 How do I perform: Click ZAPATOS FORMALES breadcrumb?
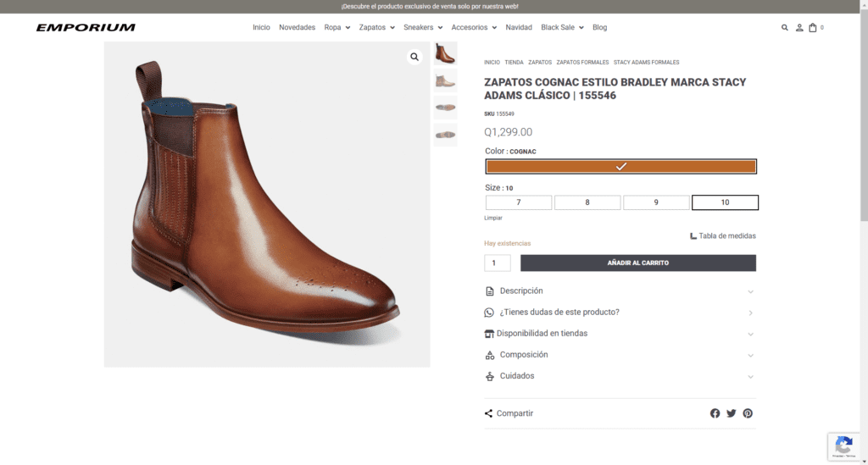(582, 63)
